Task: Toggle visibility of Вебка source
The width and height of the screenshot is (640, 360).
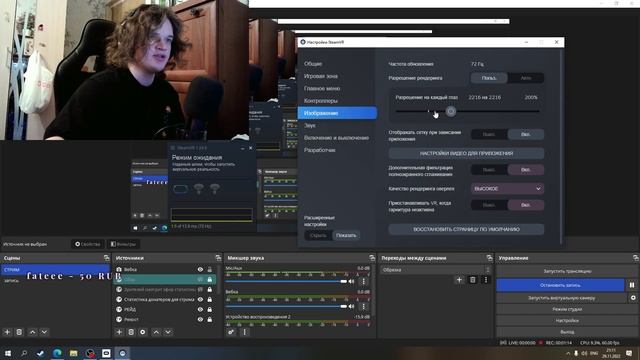Action: coord(200,269)
